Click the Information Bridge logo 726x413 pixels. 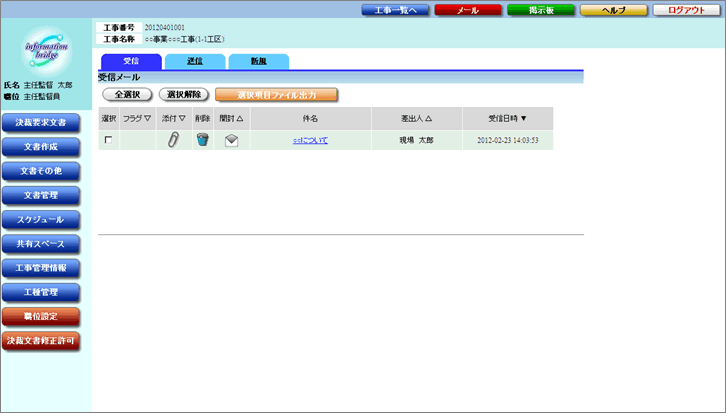click(46, 51)
